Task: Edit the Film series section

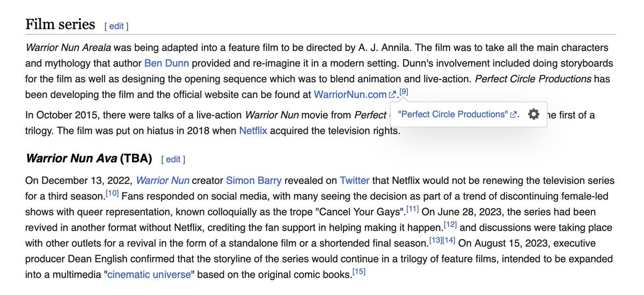Action: 116,26
